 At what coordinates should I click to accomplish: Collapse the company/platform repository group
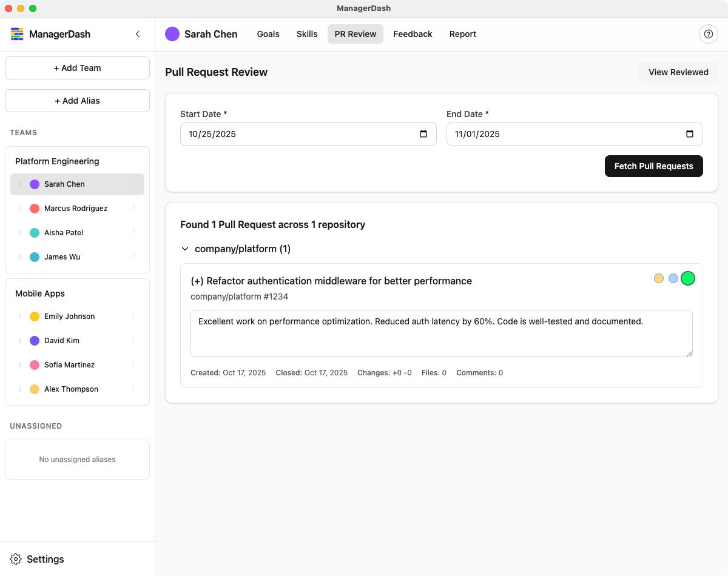coord(184,249)
